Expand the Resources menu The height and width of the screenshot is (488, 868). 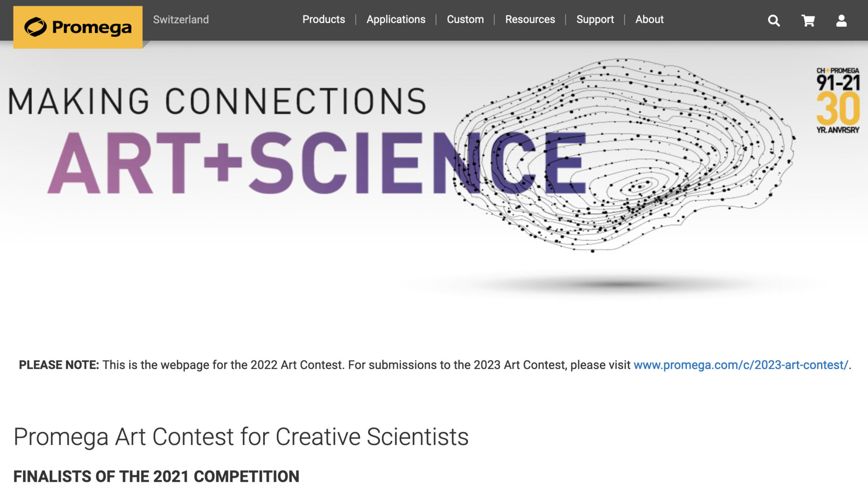coord(530,19)
